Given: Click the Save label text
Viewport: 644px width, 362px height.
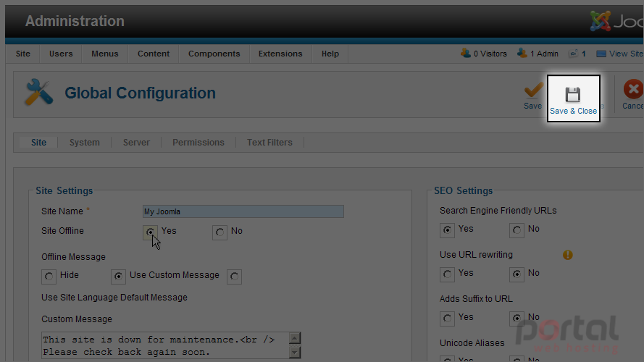Looking at the screenshot, I should click(x=532, y=106).
